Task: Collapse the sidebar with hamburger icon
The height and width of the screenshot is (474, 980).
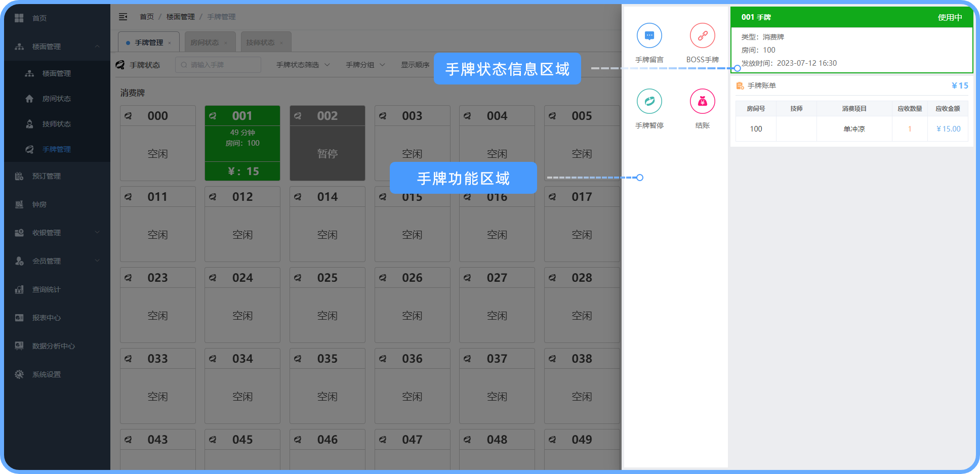Action: 123,17
